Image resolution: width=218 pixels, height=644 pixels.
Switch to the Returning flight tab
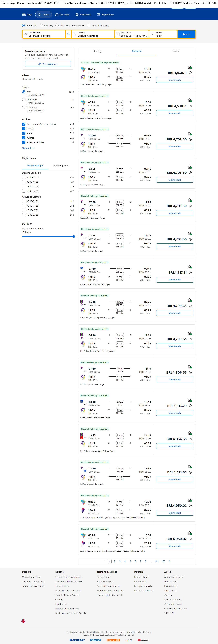[61, 166]
